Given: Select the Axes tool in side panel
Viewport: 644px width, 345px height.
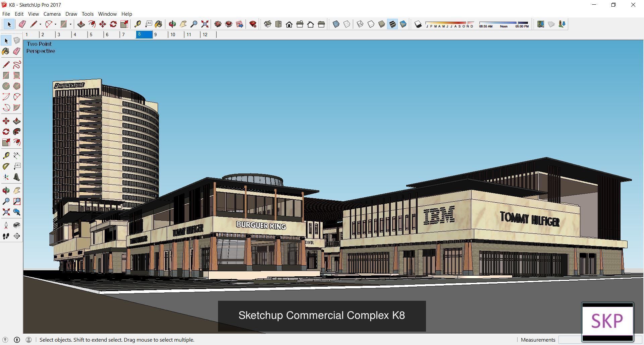Looking at the screenshot, I should coord(6,177).
